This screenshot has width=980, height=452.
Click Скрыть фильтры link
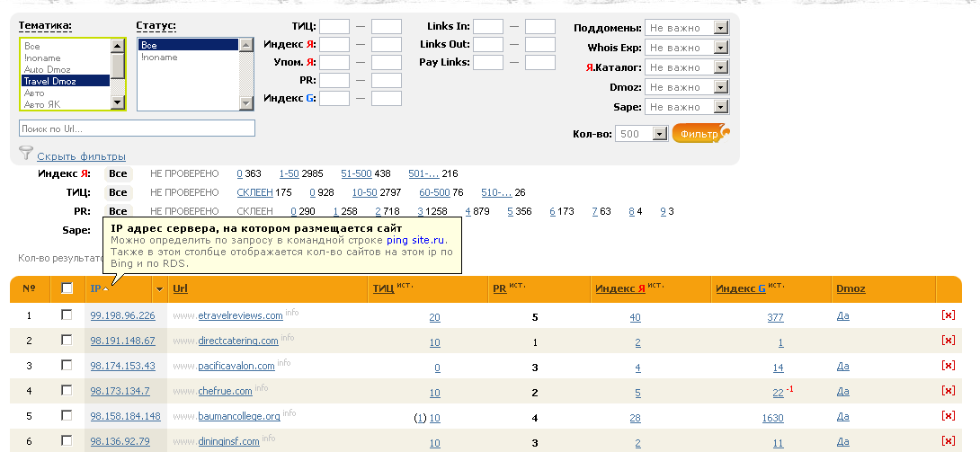click(81, 156)
